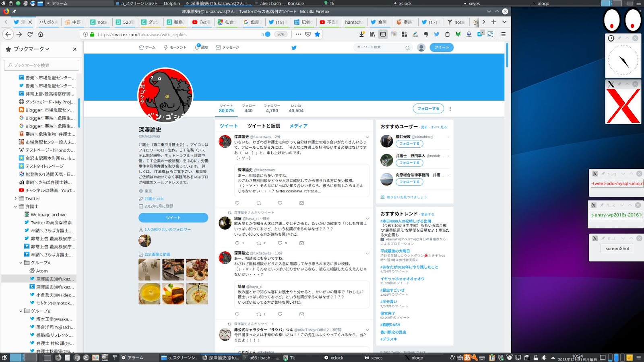644x362 pixels.
Task: Send first tweet via direct message icon
Action: tap(301, 203)
